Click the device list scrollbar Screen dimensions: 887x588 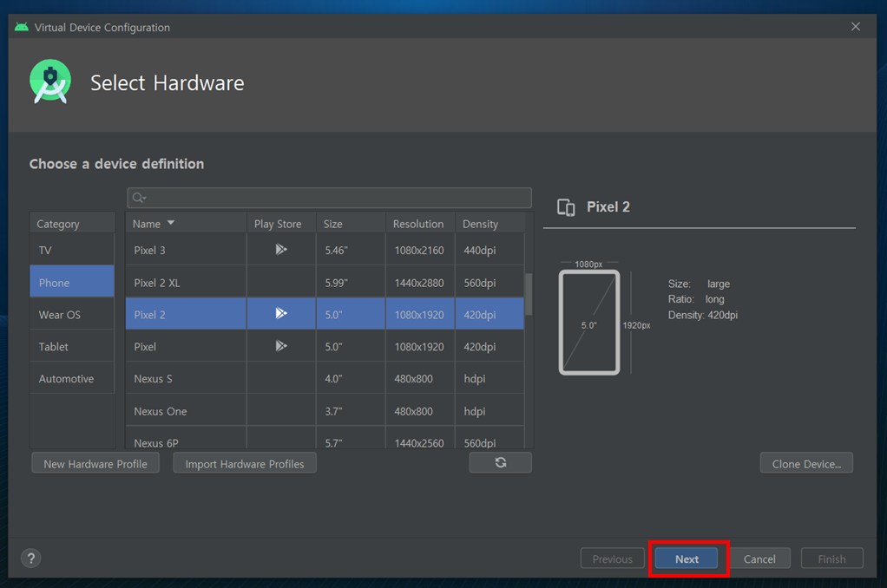529,294
